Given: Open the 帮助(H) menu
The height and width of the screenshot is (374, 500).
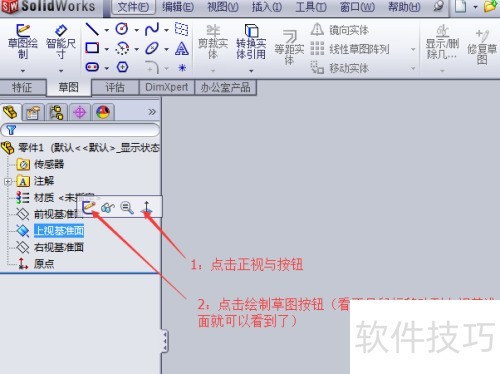Looking at the screenshot, I should (x=404, y=7).
